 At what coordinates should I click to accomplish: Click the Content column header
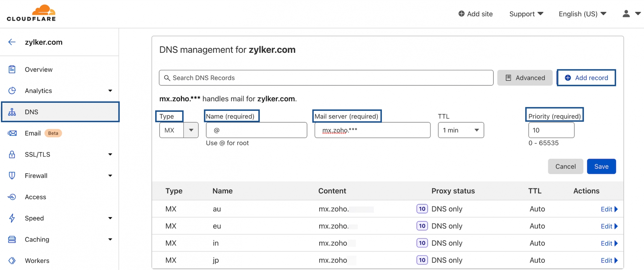pos(332,191)
